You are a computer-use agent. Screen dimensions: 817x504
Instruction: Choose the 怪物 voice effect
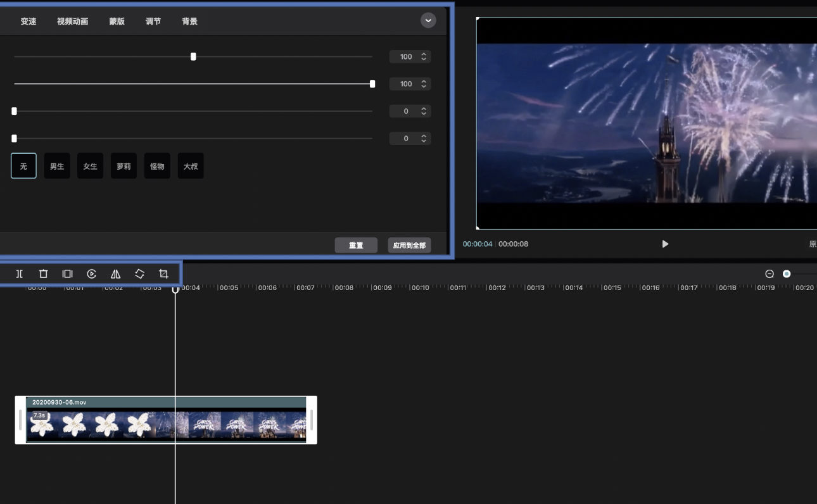pos(157,166)
